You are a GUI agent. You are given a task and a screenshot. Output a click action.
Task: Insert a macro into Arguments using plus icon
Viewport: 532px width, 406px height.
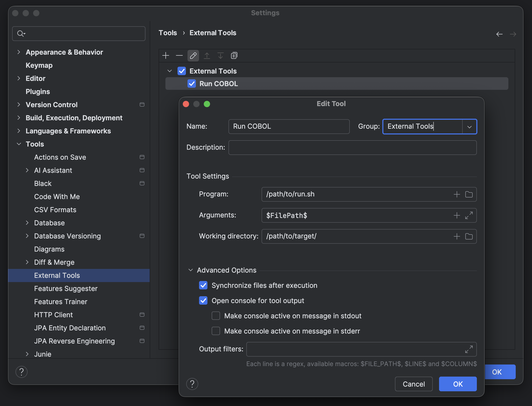click(456, 215)
